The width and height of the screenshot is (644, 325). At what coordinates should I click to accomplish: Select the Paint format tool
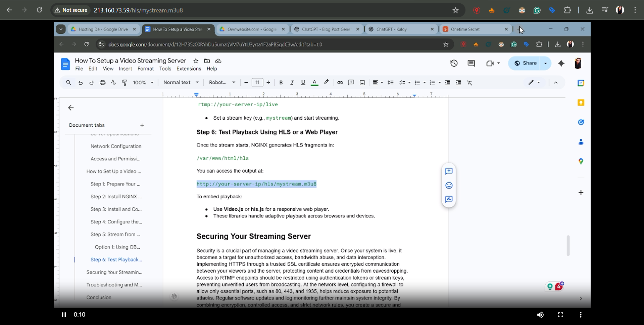click(x=125, y=83)
